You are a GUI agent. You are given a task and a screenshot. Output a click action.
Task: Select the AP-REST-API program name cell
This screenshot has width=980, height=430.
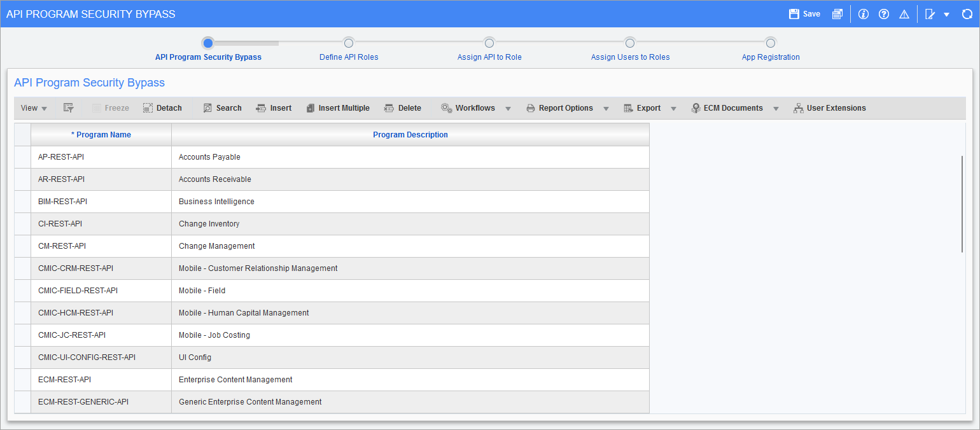coord(101,157)
